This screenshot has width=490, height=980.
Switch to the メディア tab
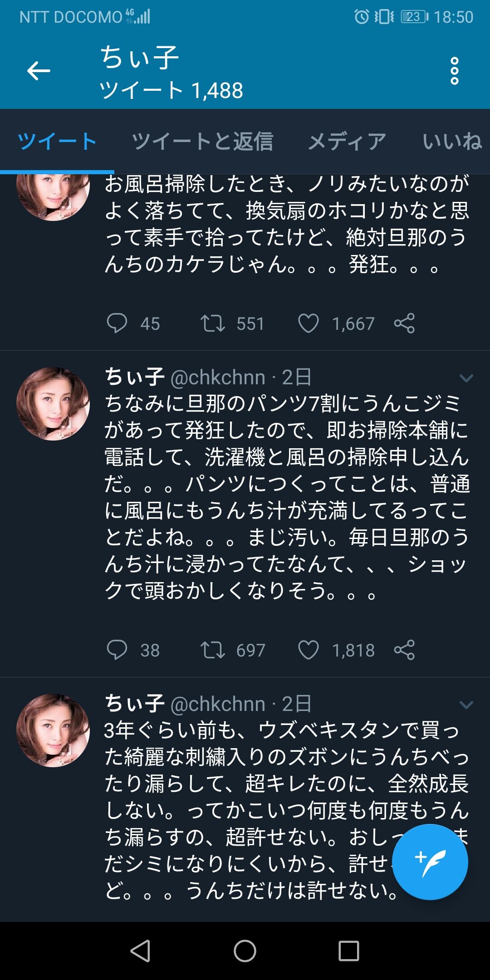(x=347, y=142)
